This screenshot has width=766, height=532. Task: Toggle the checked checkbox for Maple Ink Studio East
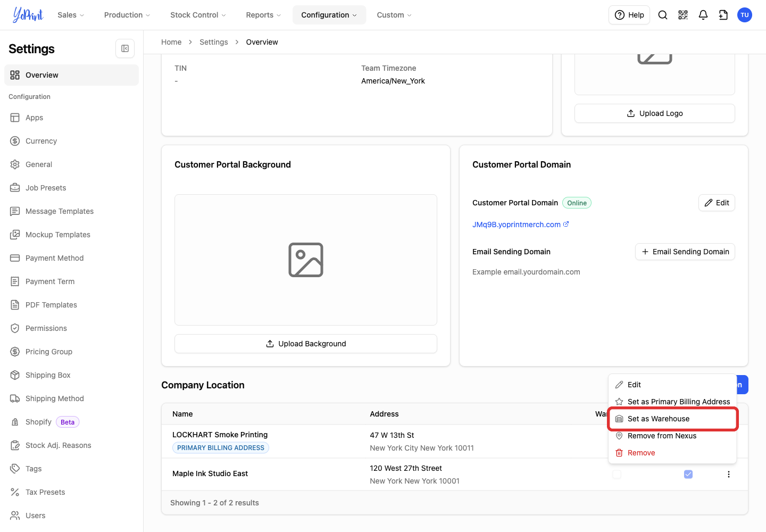[x=688, y=474]
